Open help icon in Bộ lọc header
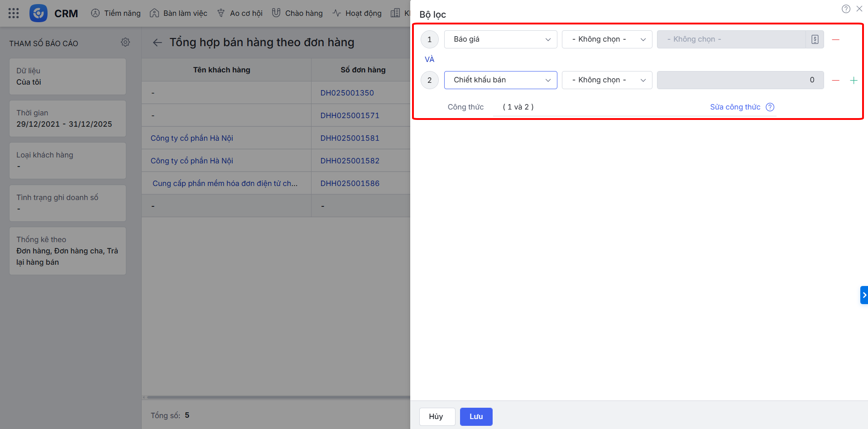The image size is (868, 429). (x=845, y=9)
